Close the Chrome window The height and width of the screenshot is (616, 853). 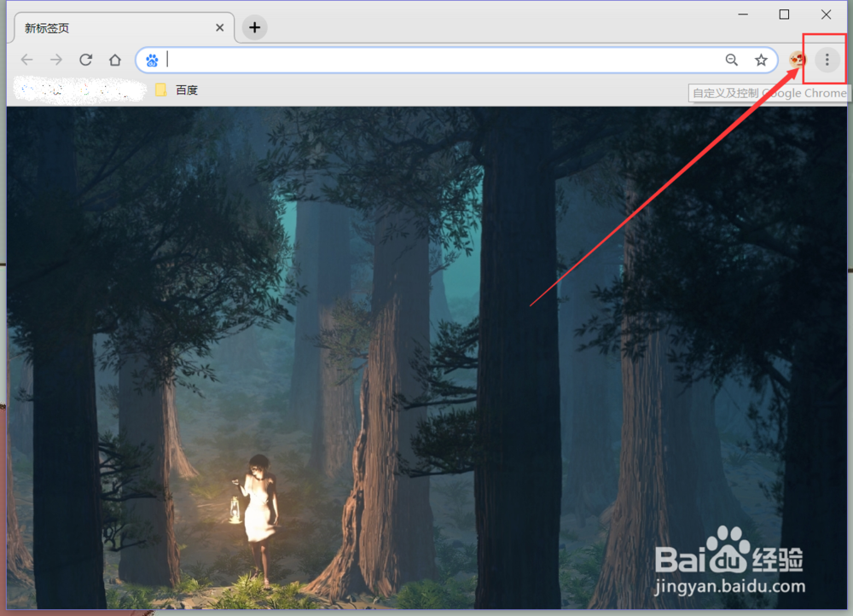point(826,15)
